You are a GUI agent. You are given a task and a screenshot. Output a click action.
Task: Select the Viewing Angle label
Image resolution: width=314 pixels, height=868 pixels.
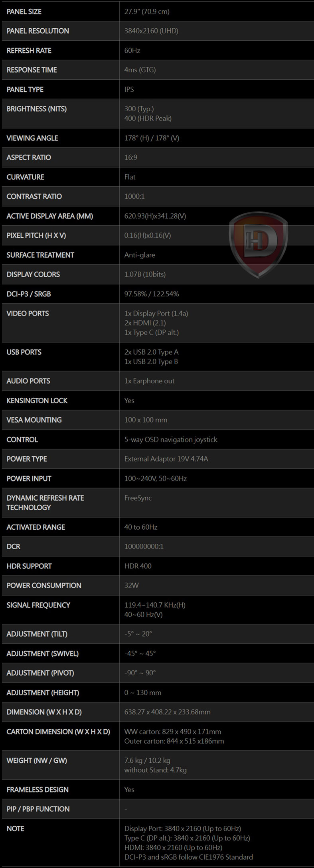32,138
